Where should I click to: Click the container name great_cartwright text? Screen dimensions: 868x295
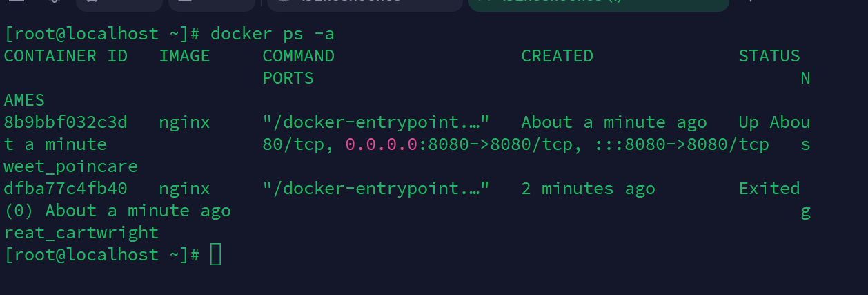tap(81, 233)
